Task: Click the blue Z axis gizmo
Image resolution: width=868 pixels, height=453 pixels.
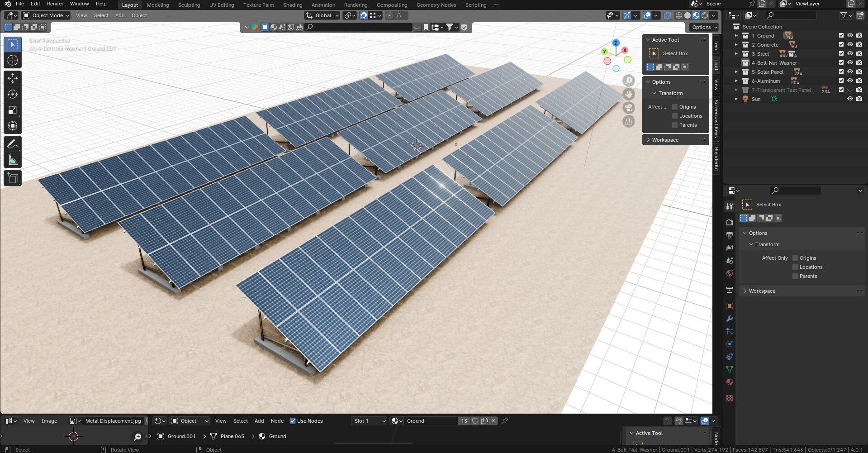Action: point(616,43)
